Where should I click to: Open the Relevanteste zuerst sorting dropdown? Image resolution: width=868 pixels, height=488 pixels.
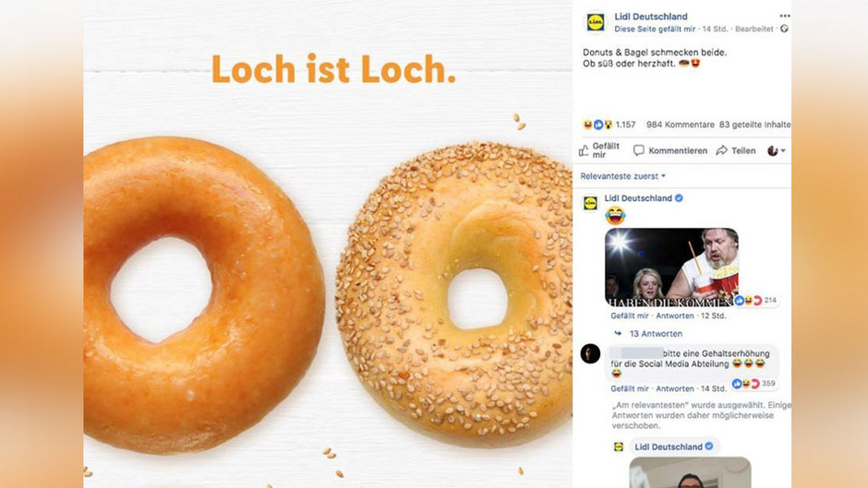622,176
